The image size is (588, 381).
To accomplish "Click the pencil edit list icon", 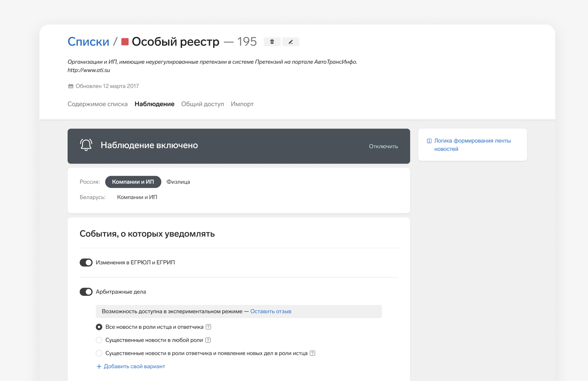I will (291, 42).
